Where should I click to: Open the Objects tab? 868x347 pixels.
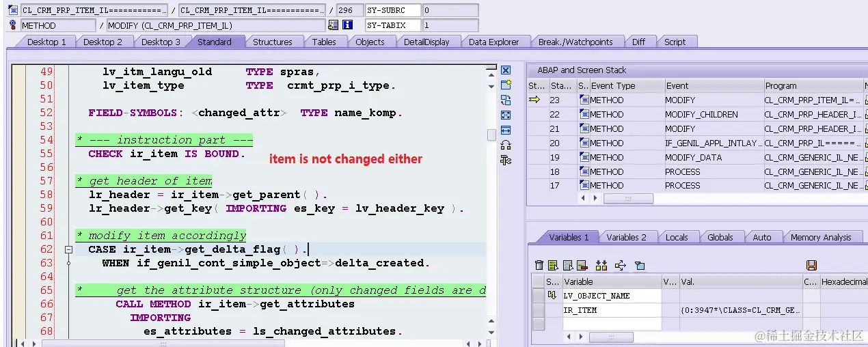pyautogui.click(x=370, y=42)
